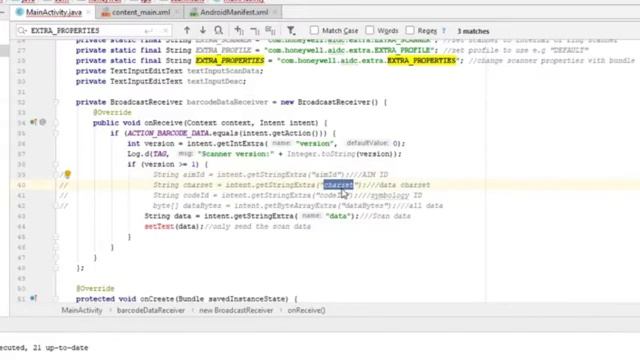Screen dimensions: 640x360
Task: Click the override gutter icon on line 34
Action: pos(33,122)
